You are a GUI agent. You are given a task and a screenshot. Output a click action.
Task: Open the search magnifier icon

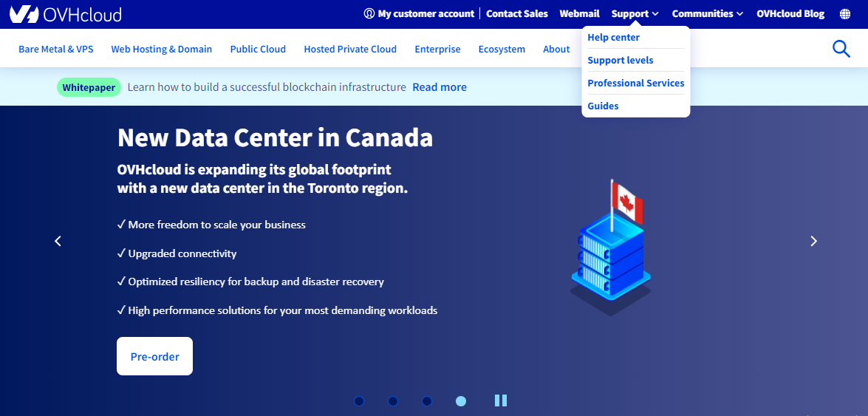pos(841,49)
